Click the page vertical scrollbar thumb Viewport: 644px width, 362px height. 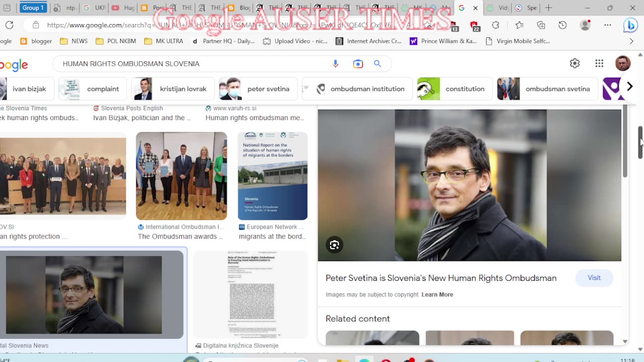coord(640,142)
